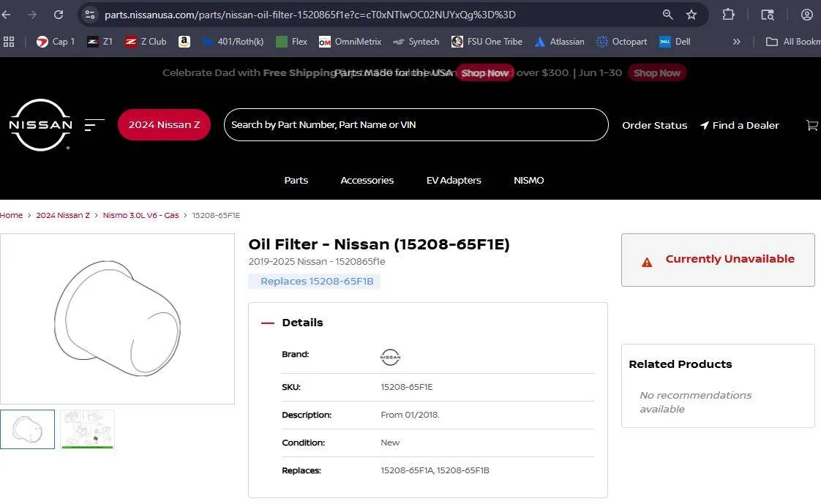
Task: Click the SKU value 15208-65F1E
Action: point(406,387)
